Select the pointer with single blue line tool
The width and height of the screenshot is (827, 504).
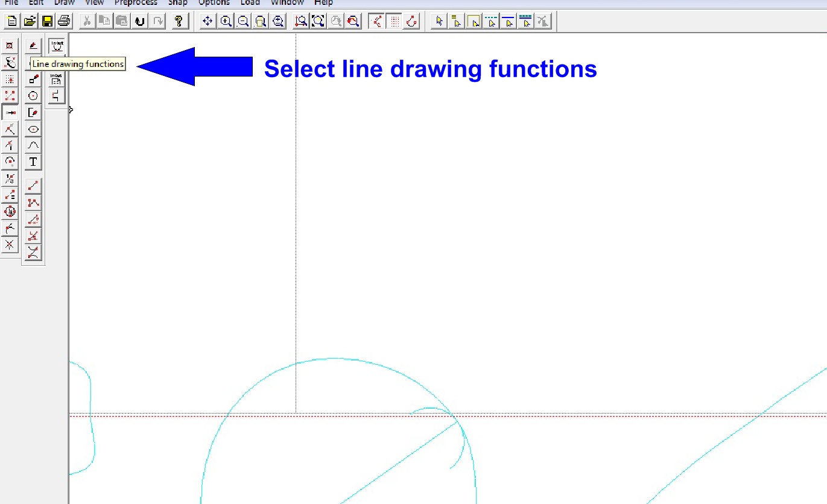point(509,22)
